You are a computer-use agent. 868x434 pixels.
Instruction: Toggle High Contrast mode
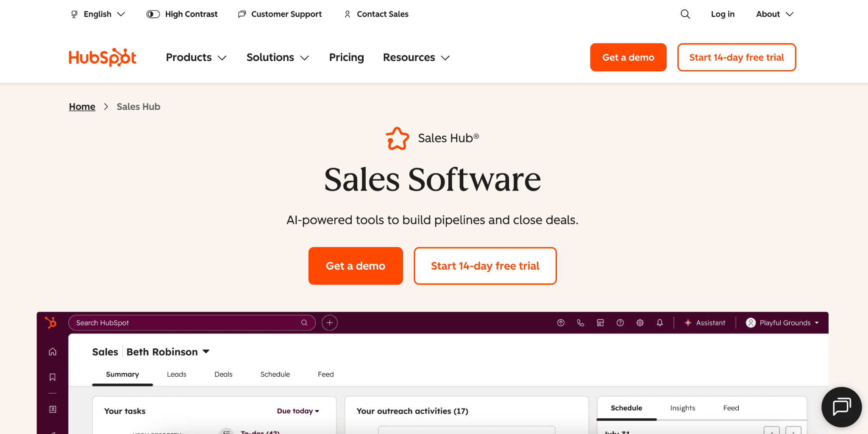181,14
